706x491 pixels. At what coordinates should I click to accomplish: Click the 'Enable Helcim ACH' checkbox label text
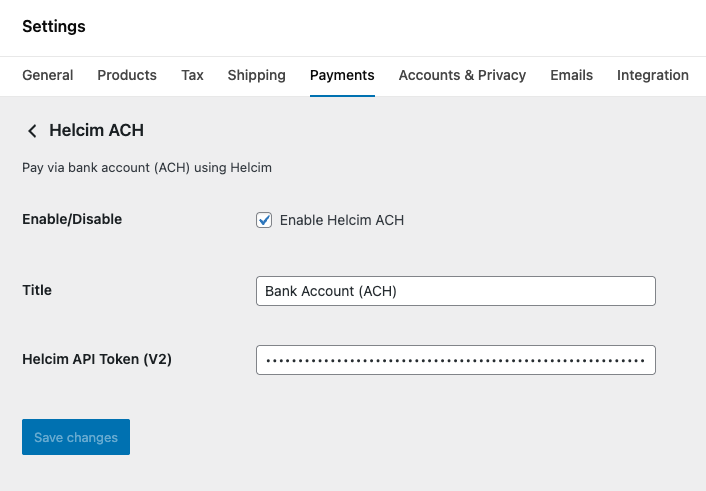click(341, 220)
